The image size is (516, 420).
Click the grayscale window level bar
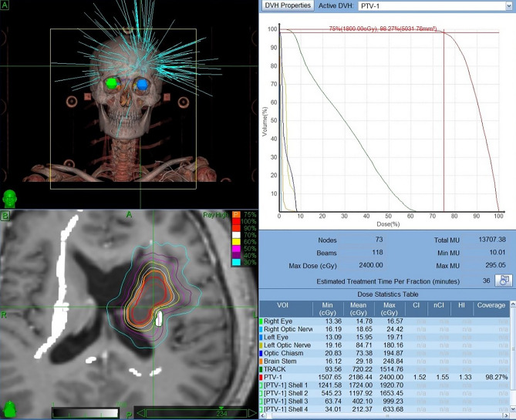tap(86, 413)
